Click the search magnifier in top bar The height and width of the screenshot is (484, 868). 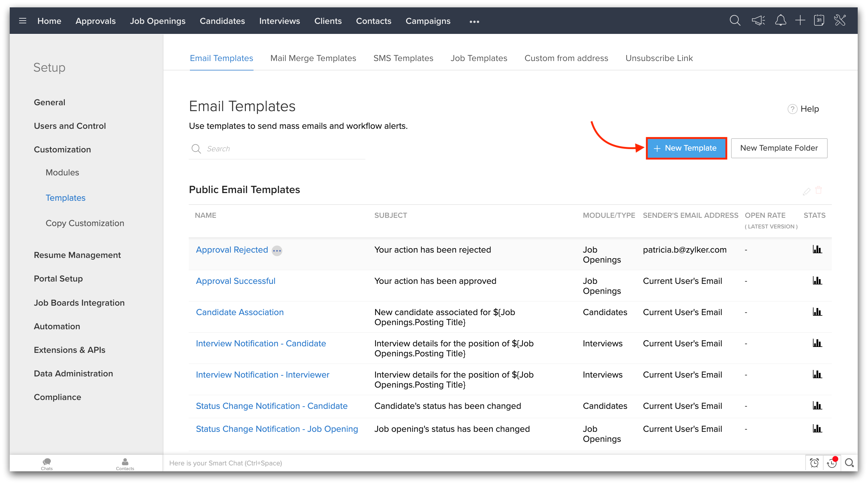(735, 21)
